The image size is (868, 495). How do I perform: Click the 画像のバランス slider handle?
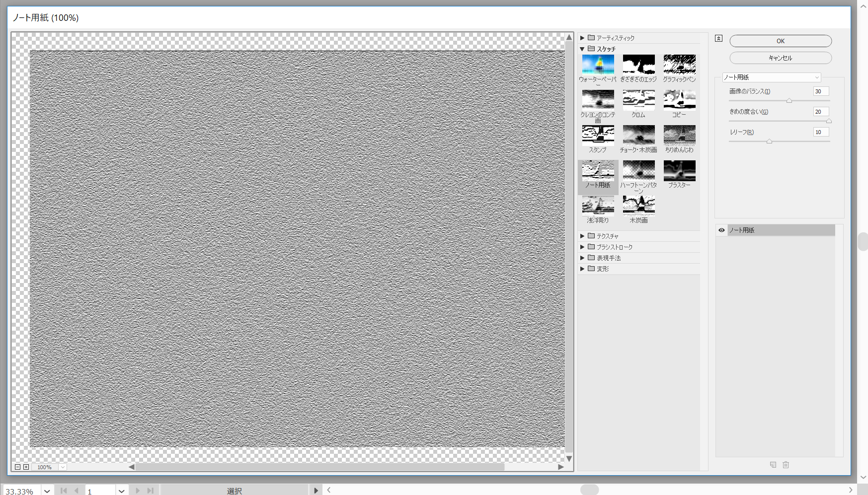789,101
